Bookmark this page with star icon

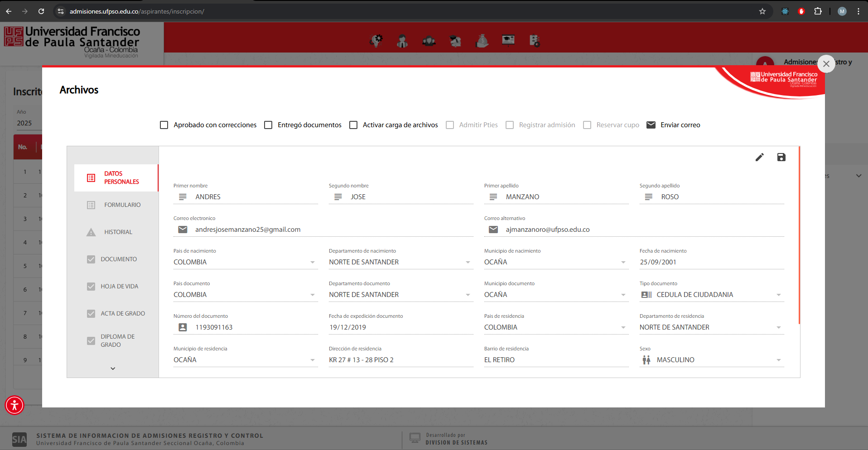tap(762, 11)
